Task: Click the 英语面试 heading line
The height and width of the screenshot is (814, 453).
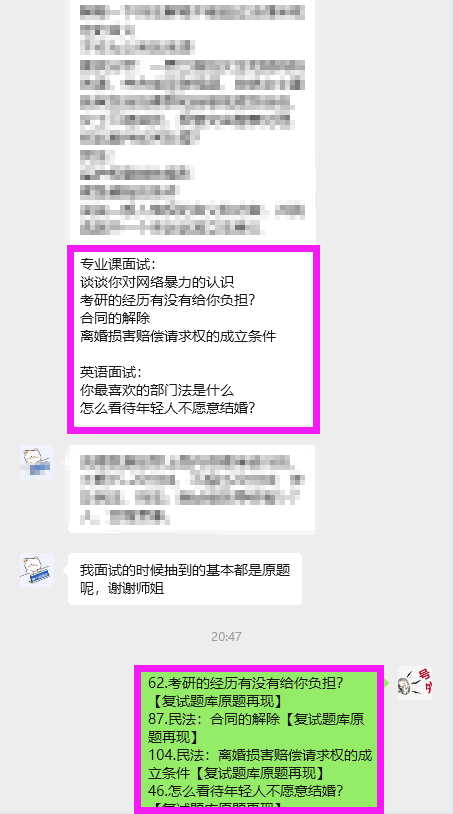Action: (111, 372)
